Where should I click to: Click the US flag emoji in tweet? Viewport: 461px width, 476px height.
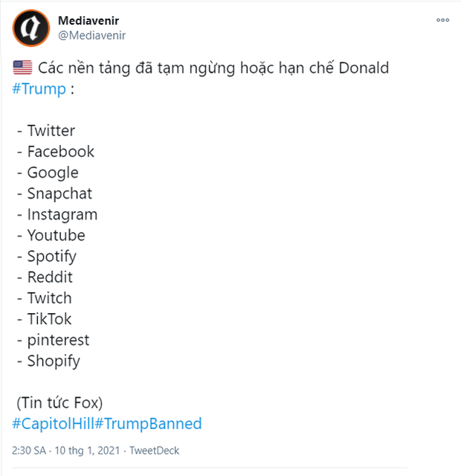[22, 68]
